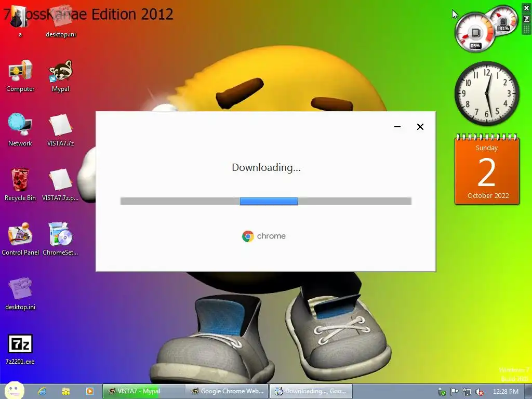Click the calendar gadget showing Sunday 2
The height and width of the screenshot is (399, 532).
[487, 170]
